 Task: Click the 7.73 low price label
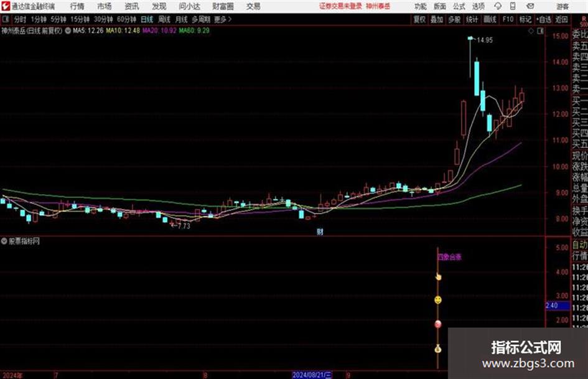coord(184,227)
